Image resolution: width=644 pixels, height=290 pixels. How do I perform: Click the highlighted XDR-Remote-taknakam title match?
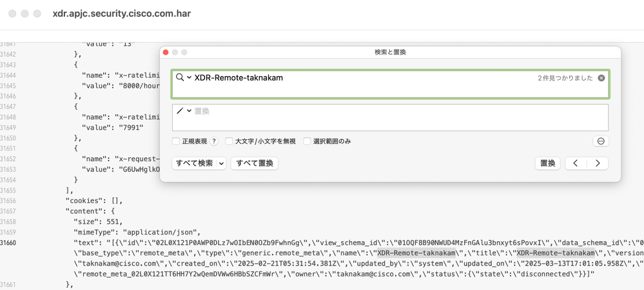[556, 253]
